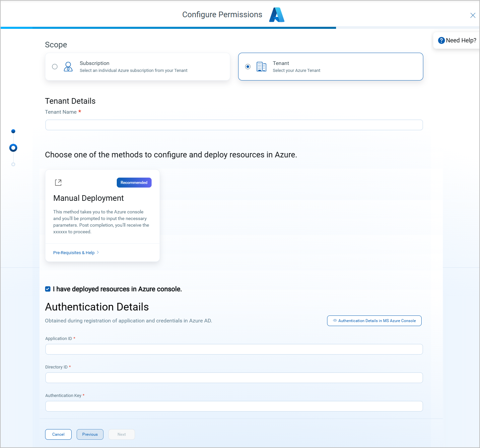The width and height of the screenshot is (480, 448).
Task: Click the building icon in Tenant scope card
Action: [x=261, y=66]
